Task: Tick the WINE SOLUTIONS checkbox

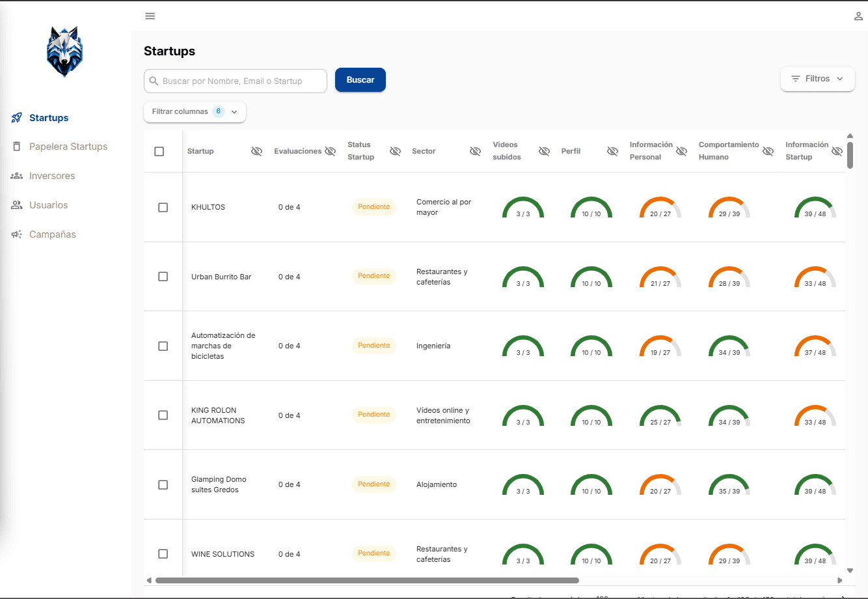Action: pyautogui.click(x=163, y=554)
